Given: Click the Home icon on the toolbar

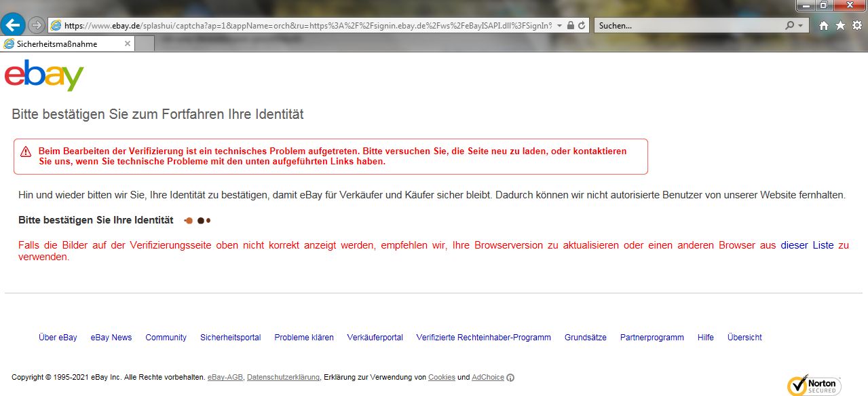Looking at the screenshot, I should 822,25.
